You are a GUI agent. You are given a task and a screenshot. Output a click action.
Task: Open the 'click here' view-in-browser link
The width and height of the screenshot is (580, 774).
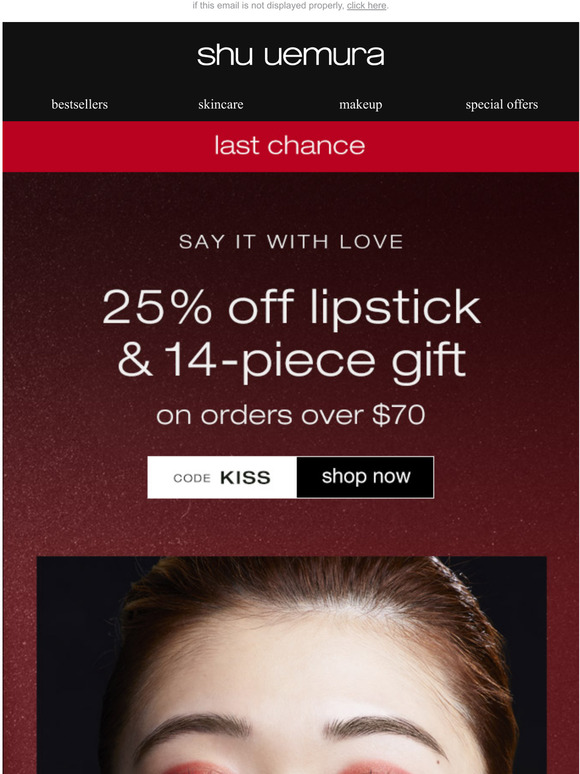point(366,6)
